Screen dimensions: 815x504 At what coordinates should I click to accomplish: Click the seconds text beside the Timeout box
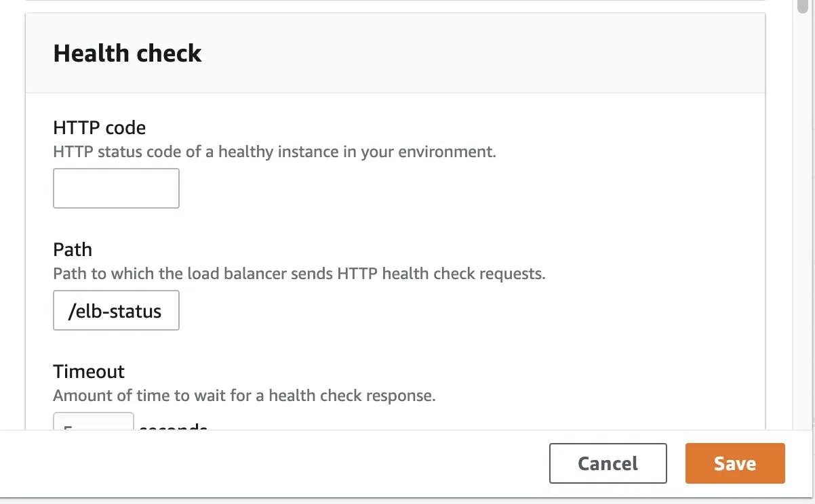coord(172,429)
